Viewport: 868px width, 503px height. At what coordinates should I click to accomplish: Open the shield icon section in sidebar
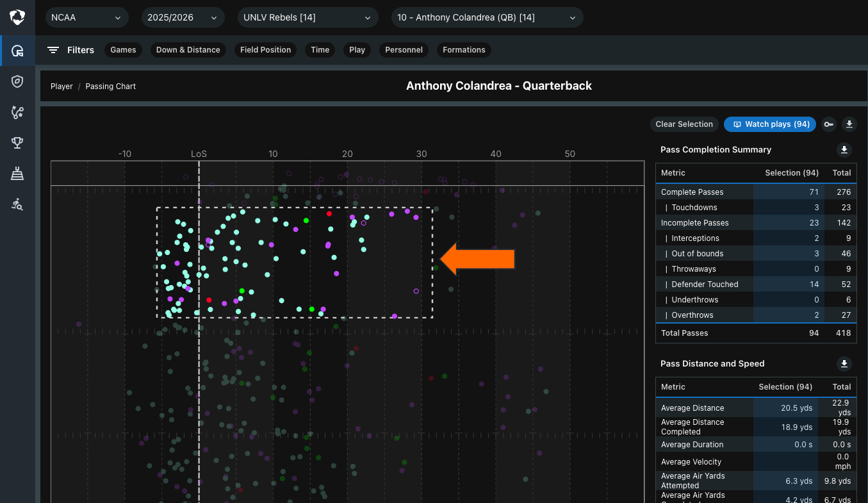[x=17, y=81]
